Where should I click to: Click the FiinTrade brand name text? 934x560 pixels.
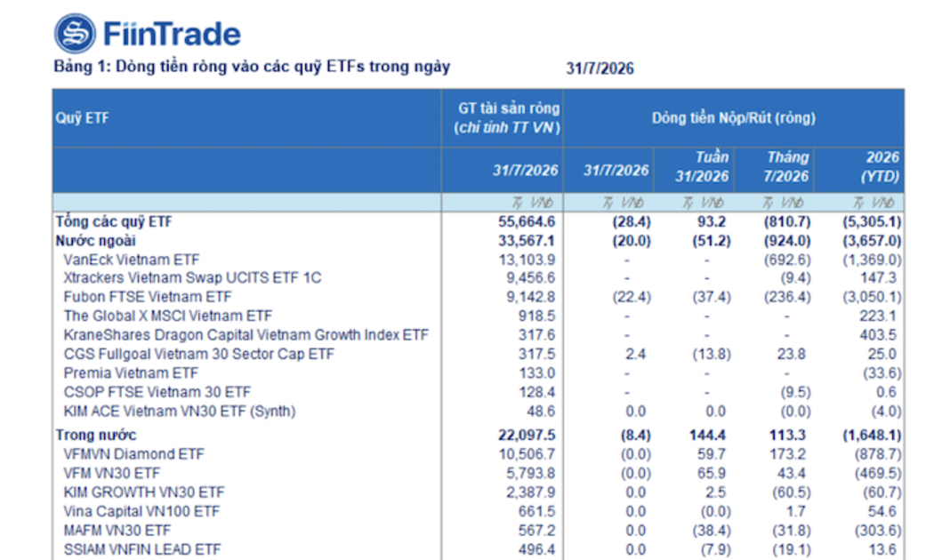click(172, 34)
